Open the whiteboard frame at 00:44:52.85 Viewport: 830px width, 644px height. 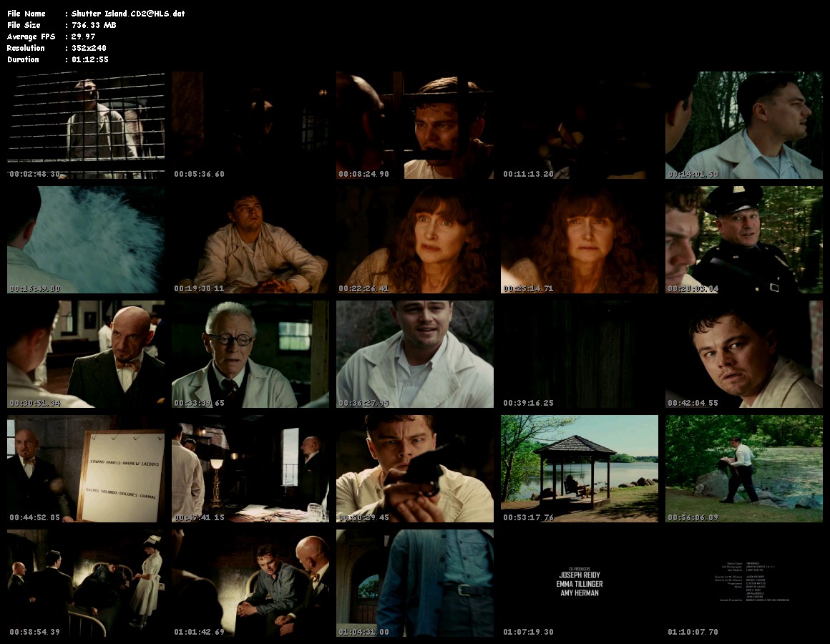coord(86,469)
